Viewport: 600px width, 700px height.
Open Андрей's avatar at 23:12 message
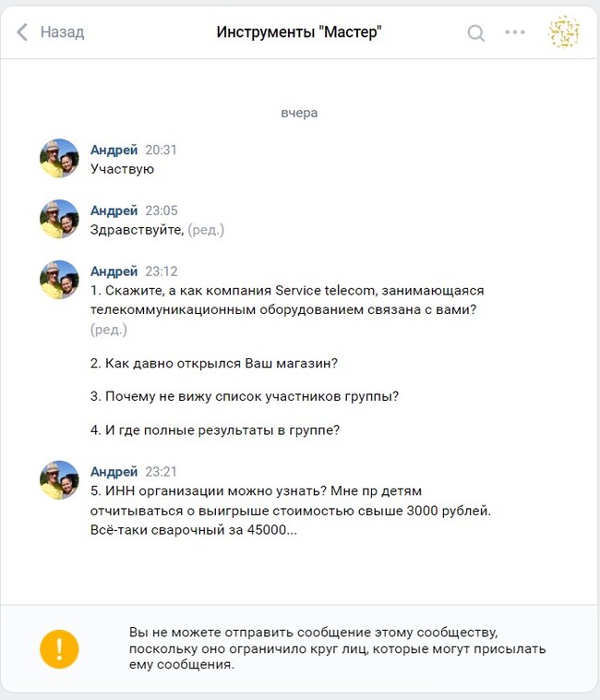point(59,280)
